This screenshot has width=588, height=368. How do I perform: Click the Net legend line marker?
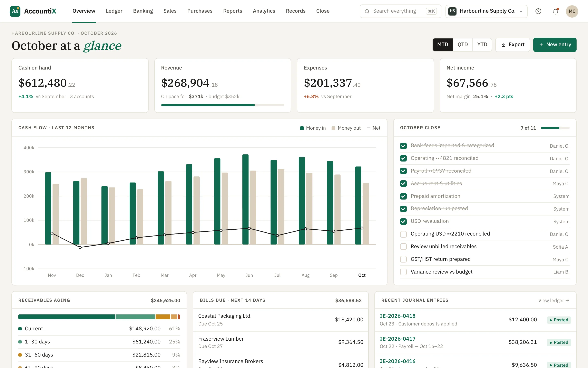pos(368,128)
